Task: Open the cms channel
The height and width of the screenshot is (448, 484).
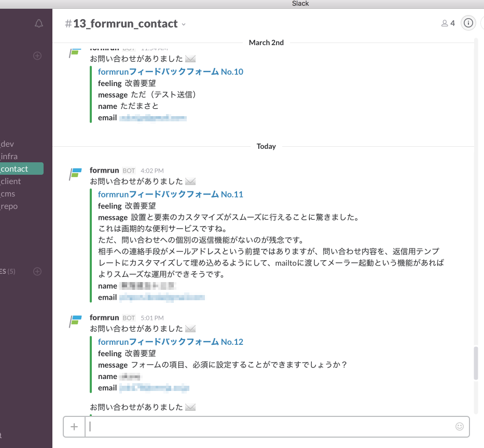Action: pos(9,193)
